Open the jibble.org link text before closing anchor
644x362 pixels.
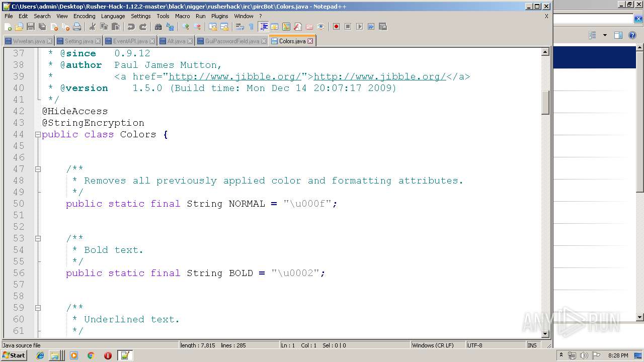coord(380,76)
